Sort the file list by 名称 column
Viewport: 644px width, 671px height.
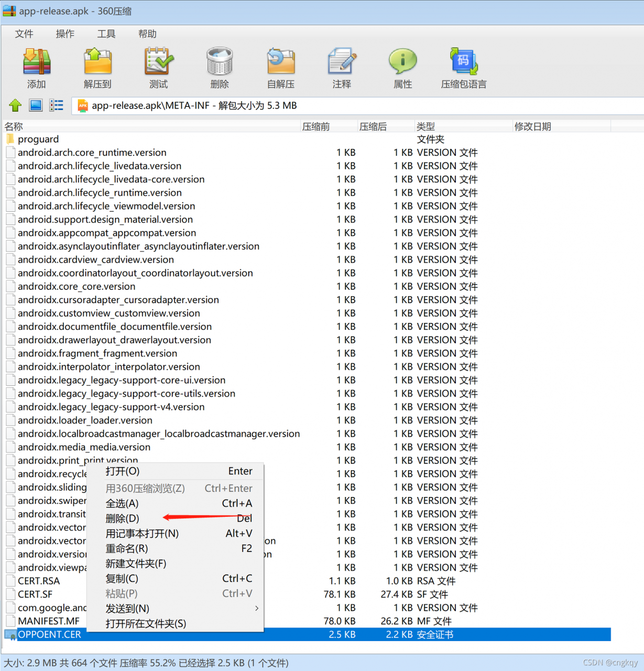pos(14,126)
